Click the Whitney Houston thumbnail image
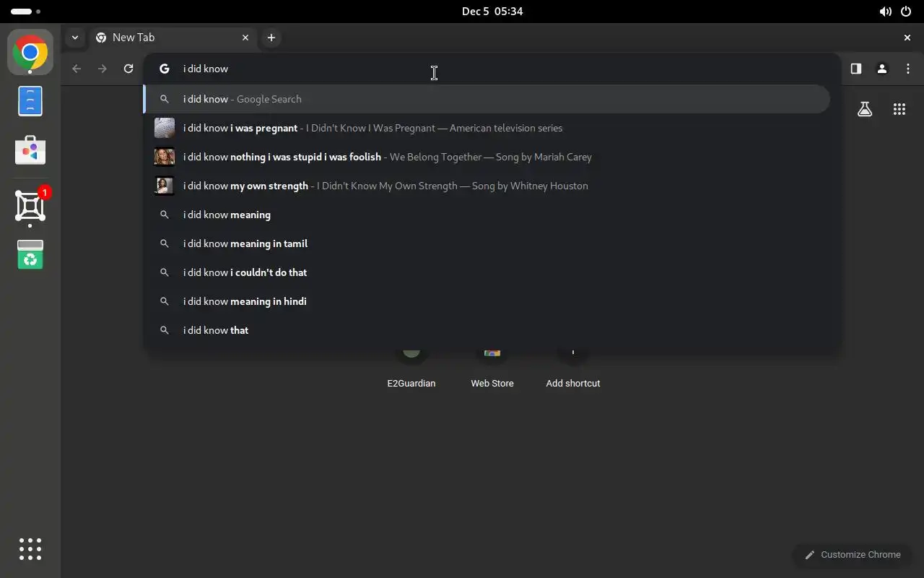Screen dimensions: 924x578 [165, 186]
